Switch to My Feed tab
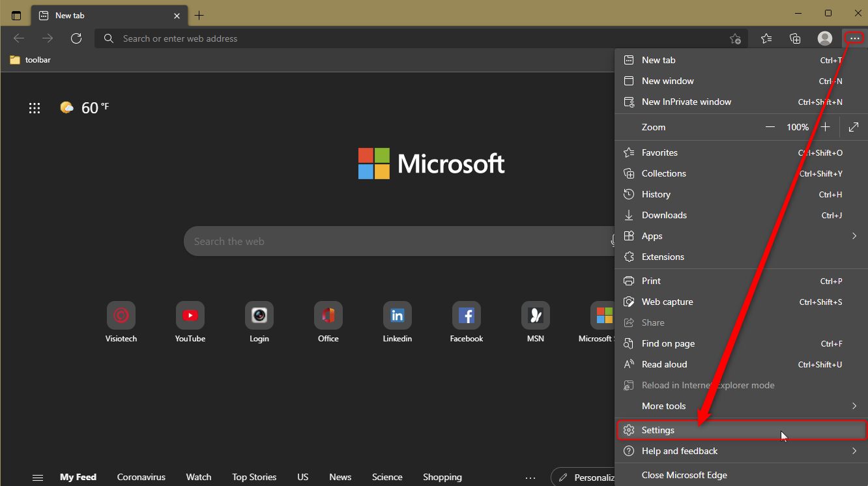This screenshot has height=486, width=868. (x=78, y=477)
